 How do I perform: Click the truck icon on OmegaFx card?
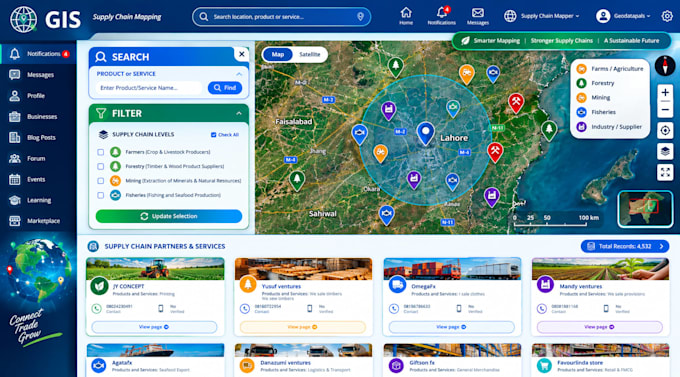click(x=397, y=285)
